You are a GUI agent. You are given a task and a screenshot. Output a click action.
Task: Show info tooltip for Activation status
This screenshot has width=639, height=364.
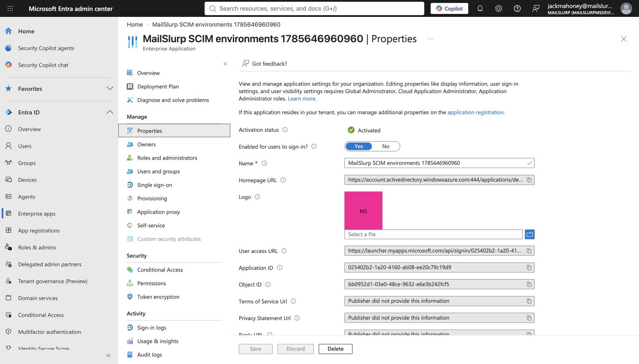tap(285, 130)
